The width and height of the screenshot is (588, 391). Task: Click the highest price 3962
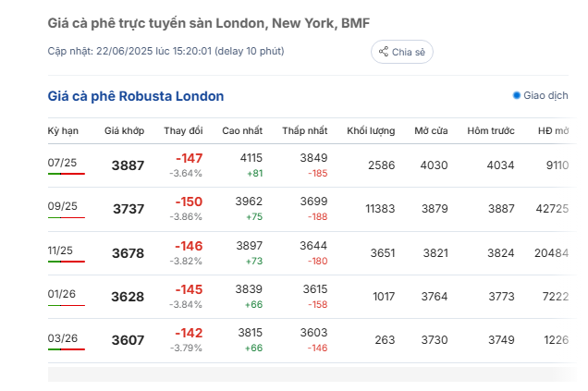click(249, 202)
